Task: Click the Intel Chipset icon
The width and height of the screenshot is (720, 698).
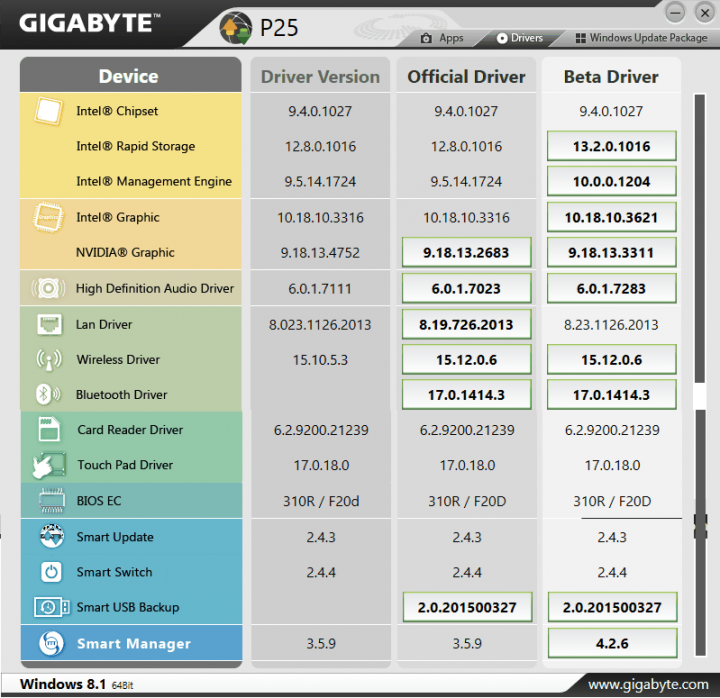Action: pos(48,111)
